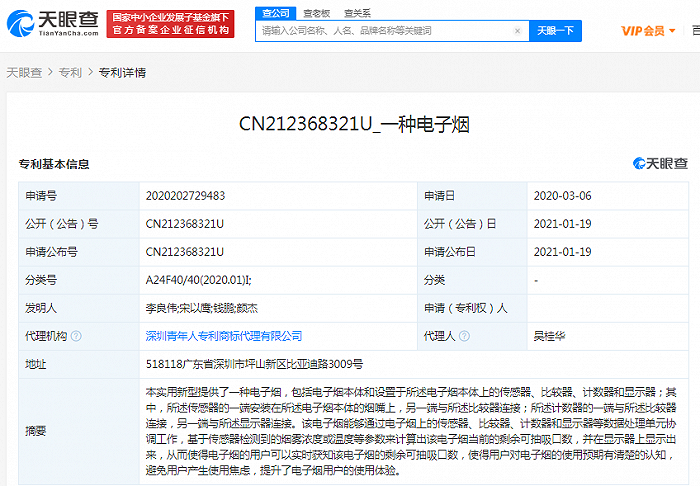This screenshot has height=486, width=700.
Task: Select application date 2020-03-06
Action: click(x=562, y=196)
